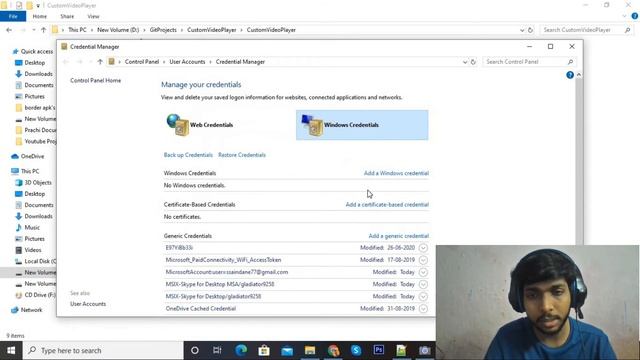Open Mail app from taskbar
The image size is (640, 360).
(x=287, y=350)
